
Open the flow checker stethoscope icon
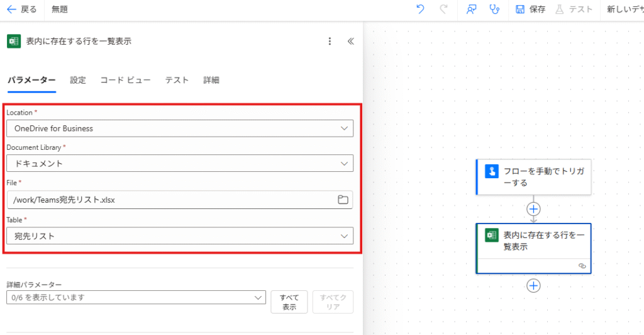pos(494,9)
